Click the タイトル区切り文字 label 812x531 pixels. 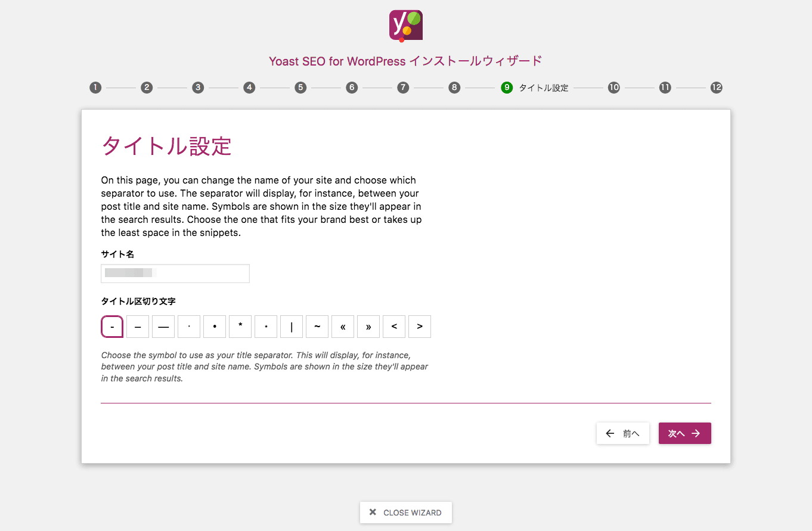[138, 302]
